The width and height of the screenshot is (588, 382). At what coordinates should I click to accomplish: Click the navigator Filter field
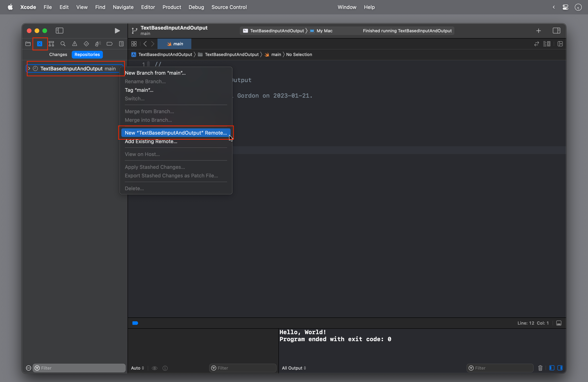coord(79,368)
